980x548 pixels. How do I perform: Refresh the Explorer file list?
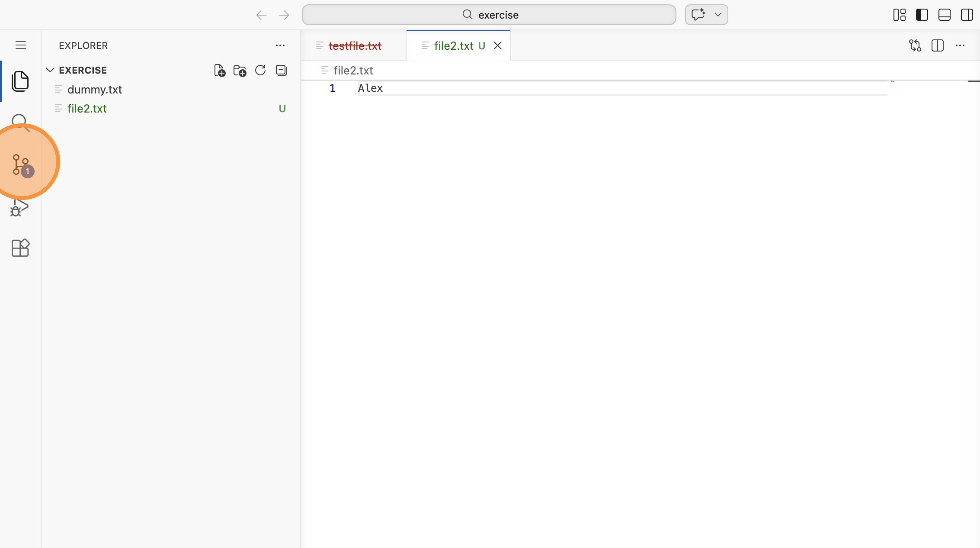tap(260, 71)
